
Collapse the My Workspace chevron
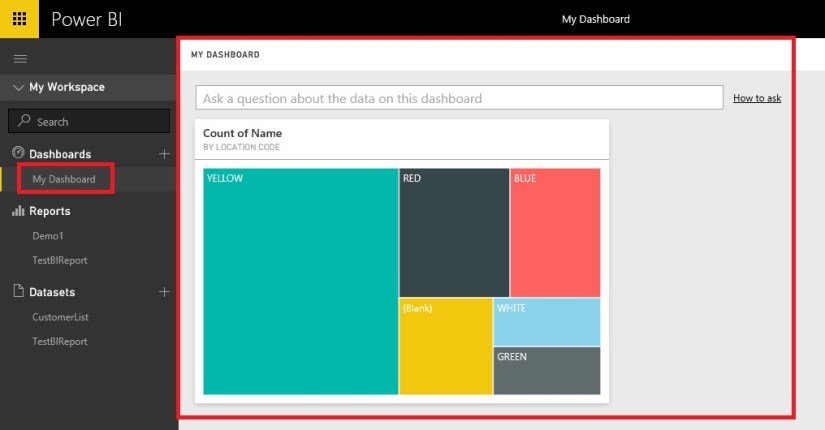pyautogui.click(x=18, y=87)
